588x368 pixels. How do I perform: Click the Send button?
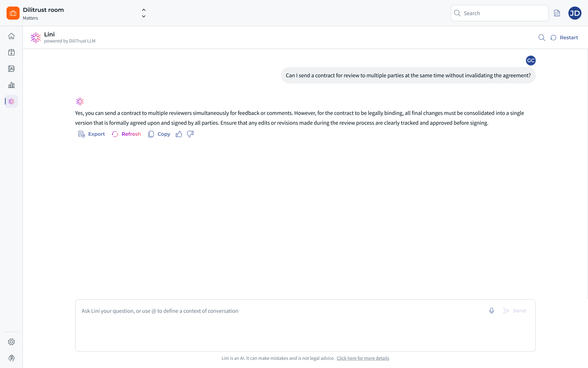click(514, 311)
